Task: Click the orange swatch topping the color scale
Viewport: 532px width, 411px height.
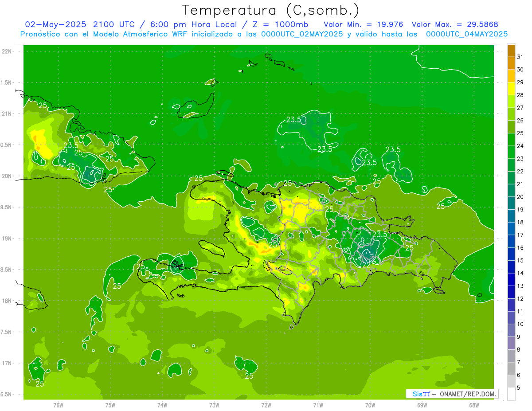Action: point(511,51)
